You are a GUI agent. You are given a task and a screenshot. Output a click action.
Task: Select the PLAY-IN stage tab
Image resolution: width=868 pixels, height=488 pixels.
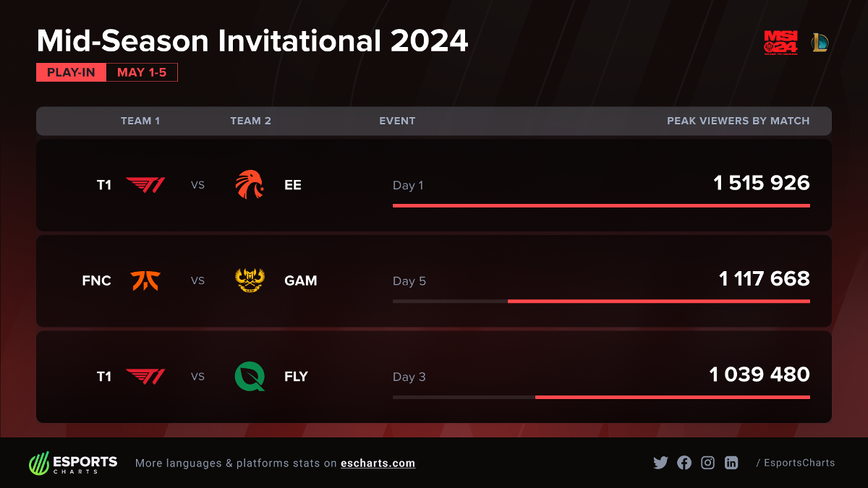point(72,72)
